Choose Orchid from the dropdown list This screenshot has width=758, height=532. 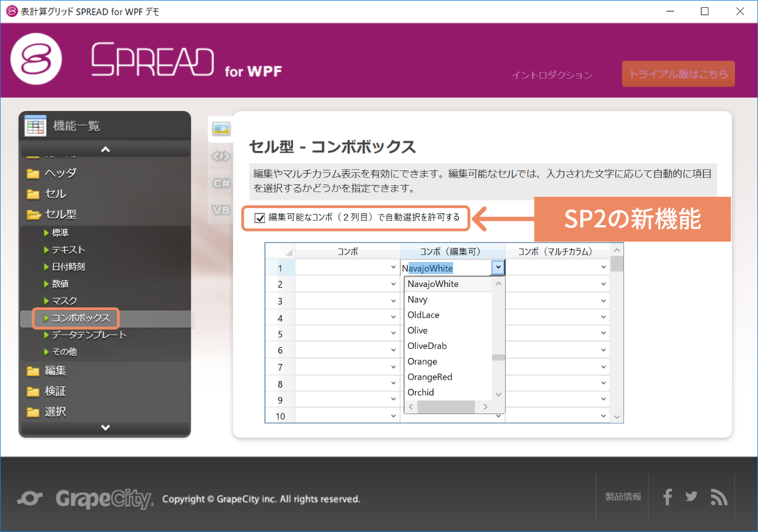click(448, 392)
